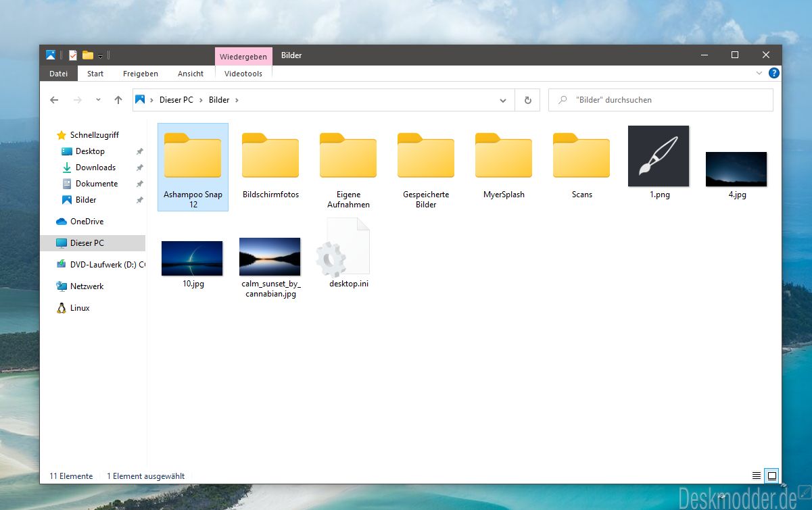This screenshot has width=812, height=510.
Task: Select Schnellzugriff in the navigation pane
Action: pos(94,135)
